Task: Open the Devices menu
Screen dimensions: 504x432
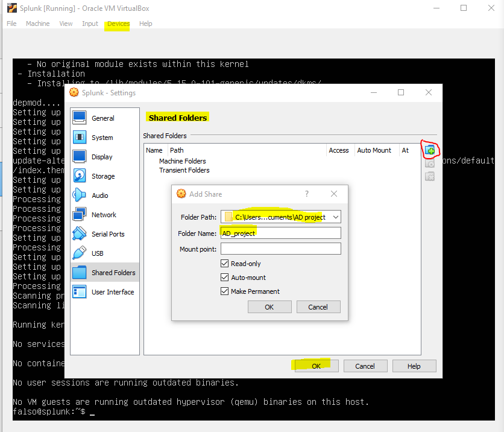Action: [118, 24]
